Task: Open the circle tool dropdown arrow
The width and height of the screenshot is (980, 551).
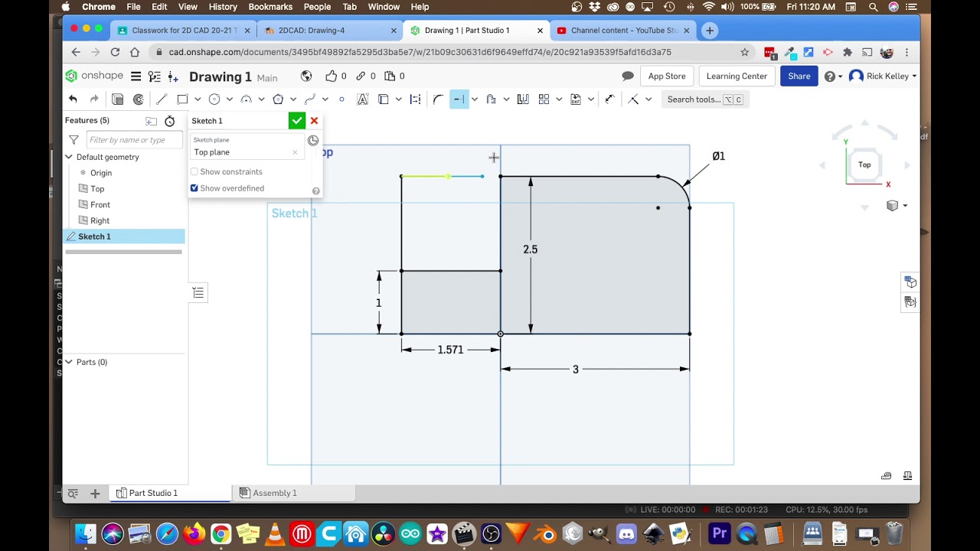Action: [x=229, y=99]
